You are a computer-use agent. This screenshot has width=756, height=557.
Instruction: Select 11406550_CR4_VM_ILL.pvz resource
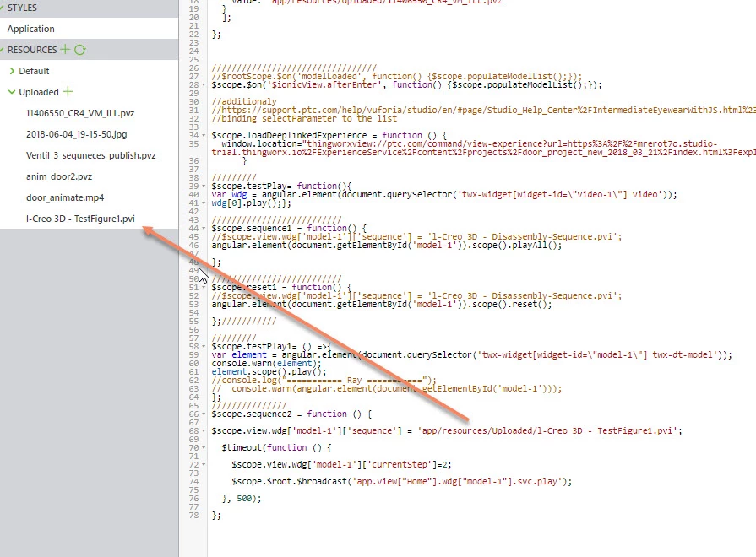[x=80, y=113]
